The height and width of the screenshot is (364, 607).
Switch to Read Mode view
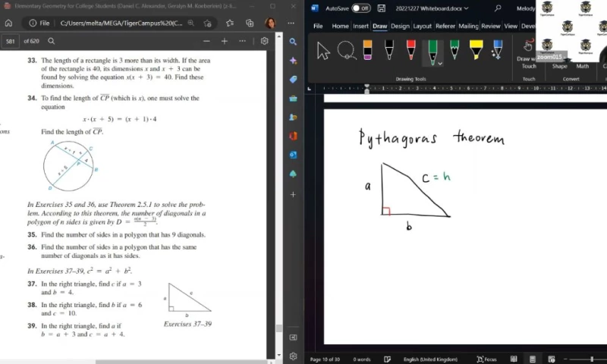(514, 359)
